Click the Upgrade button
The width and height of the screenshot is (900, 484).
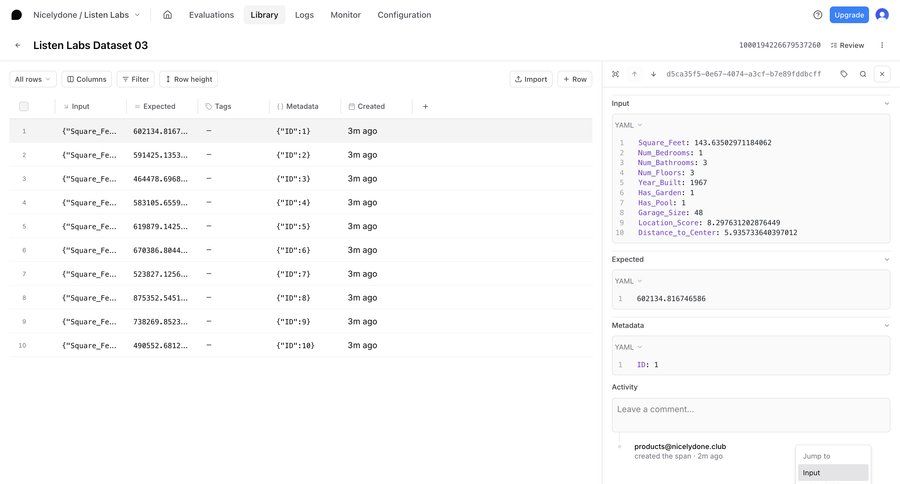849,15
